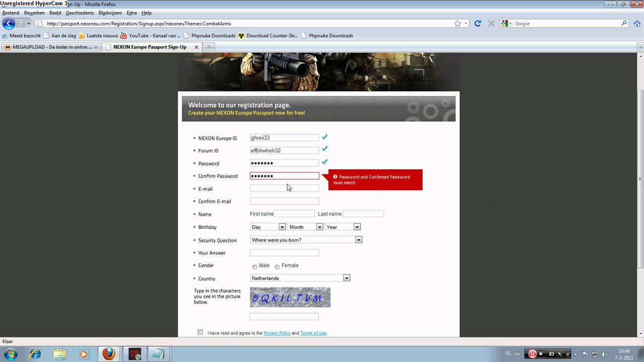The width and height of the screenshot is (644, 362).
Task: Open the Meest bezocht bookmark folder
Action: pos(21,36)
